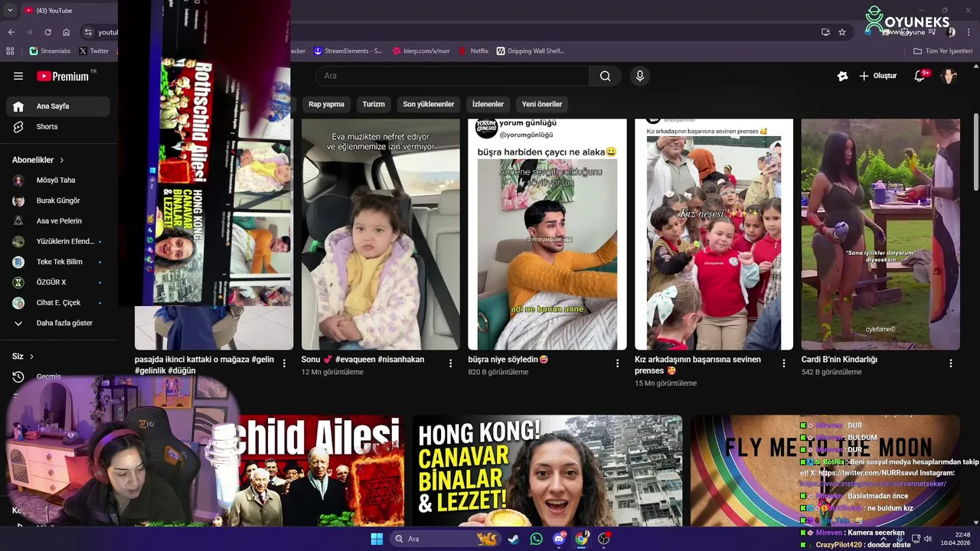Open WhatsApp from the taskbar
The image size is (980, 551).
pos(536,539)
